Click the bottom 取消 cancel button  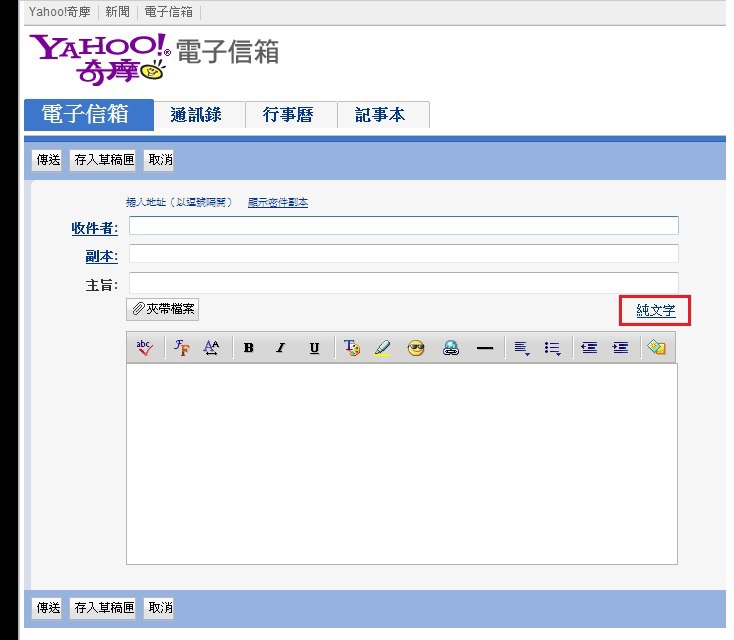coord(159,608)
